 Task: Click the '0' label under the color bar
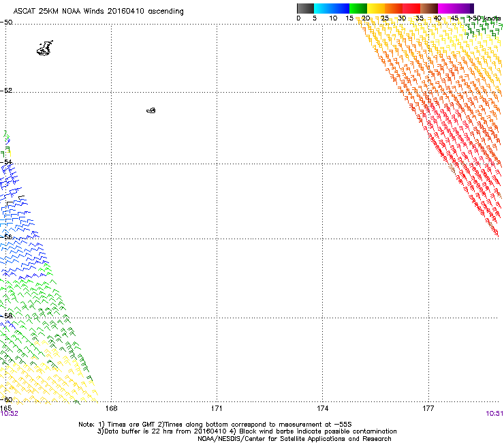pos(298,18)
